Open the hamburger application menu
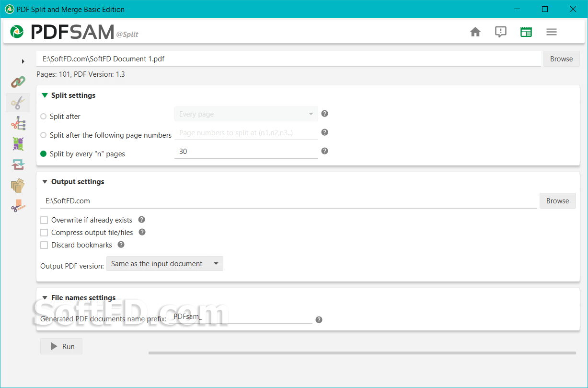Image resolution: width=588 pixels, height=388 pixels. coord(552,32)
